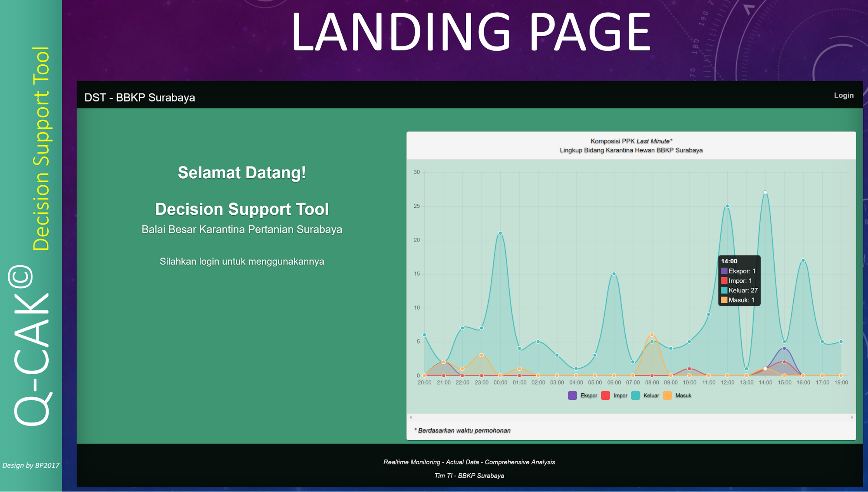This screenshot has height=492, width=868.
Task: Open DST - BBKP Surabaya brand link
Action: [139, 97]
